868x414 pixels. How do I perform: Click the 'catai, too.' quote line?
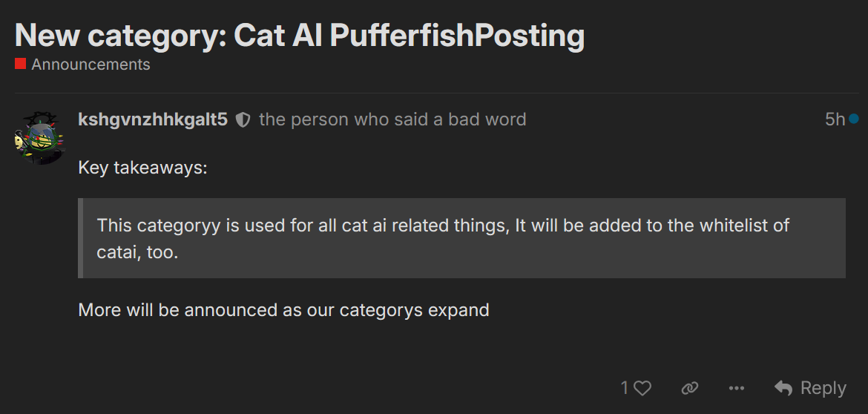click(137, 252)
